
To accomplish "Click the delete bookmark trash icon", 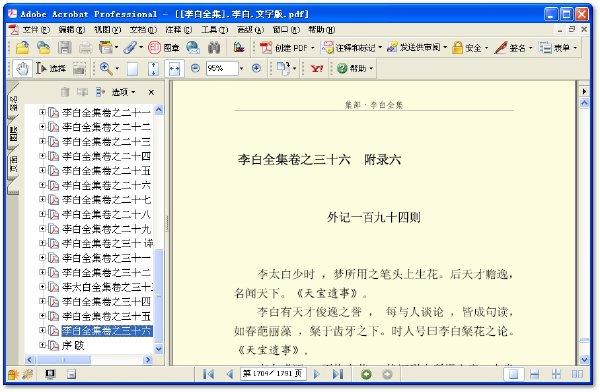I will (x=65, y=92).
